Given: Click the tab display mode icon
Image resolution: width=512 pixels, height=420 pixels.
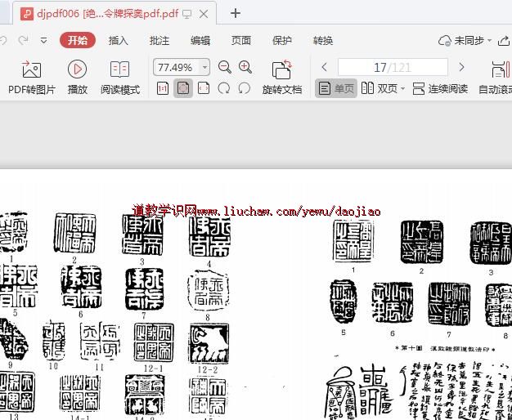Looking at the screenshot, I should pyautogui.click(x=186, y=14).
